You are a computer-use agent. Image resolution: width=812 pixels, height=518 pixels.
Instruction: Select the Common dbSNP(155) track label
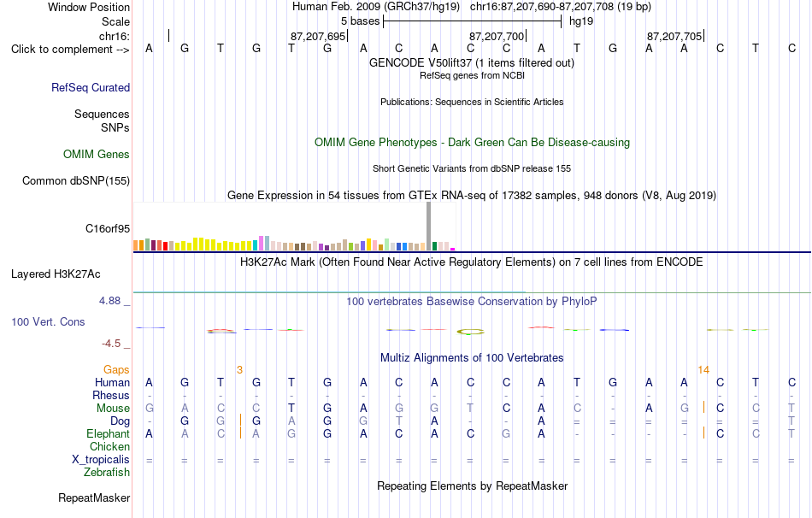76,180
